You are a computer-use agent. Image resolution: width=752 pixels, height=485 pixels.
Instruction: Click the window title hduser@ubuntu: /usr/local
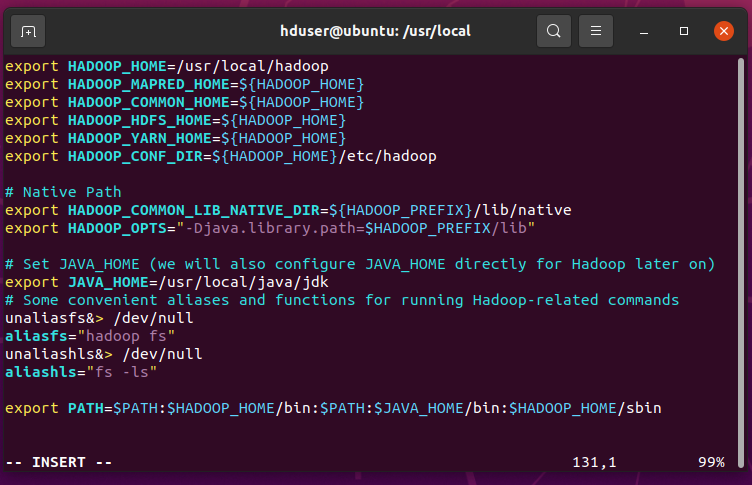(x=375, y=31)
